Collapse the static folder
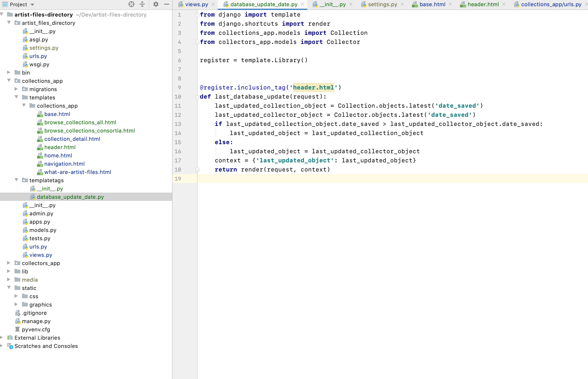The image size is (588, 379). [9, 288]
